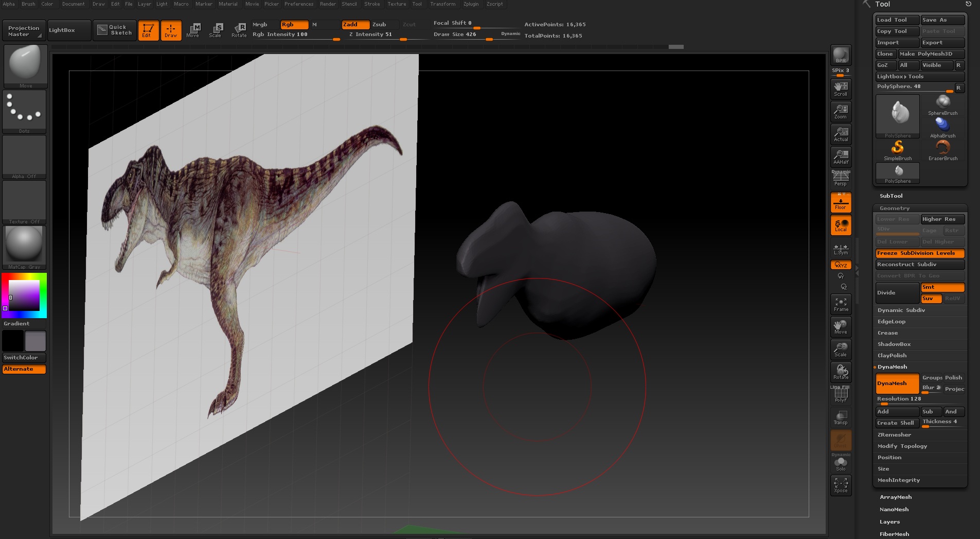Click the Divide button

(x=897, y=292)
